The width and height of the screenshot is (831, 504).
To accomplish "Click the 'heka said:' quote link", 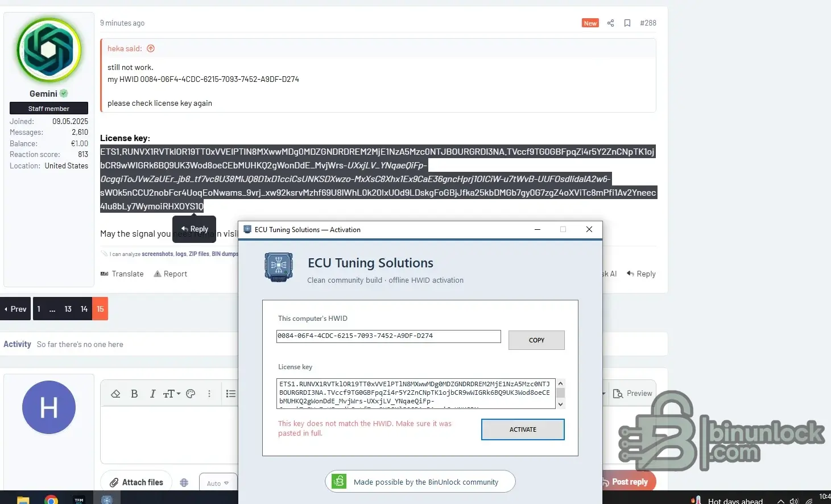I will point(125,48).
